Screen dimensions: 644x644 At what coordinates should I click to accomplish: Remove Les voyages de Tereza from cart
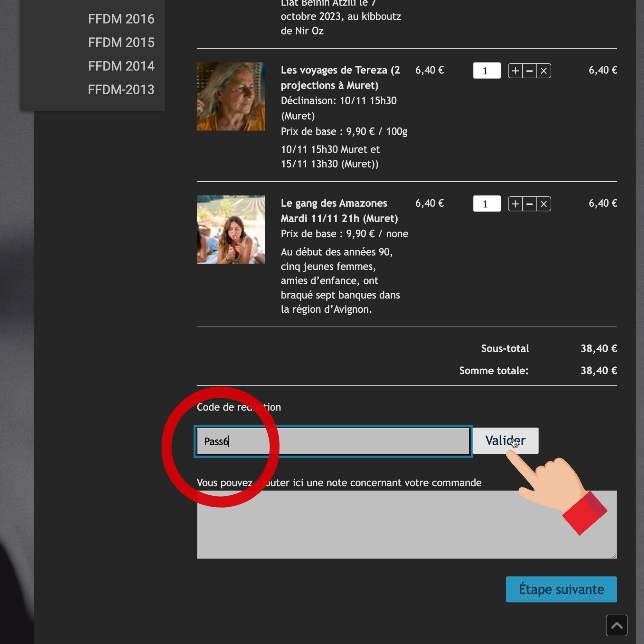[544, 71]
